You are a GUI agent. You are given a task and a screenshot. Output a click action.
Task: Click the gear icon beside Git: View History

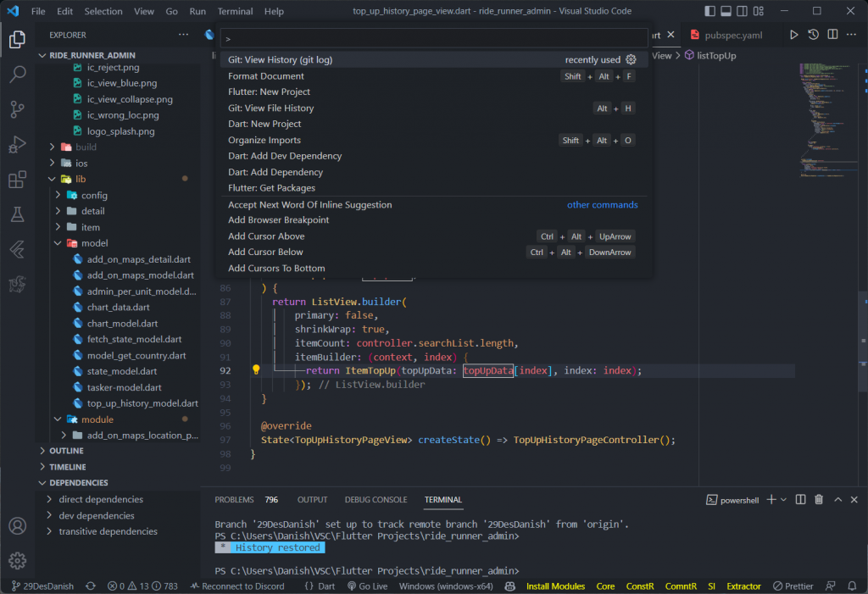631,60
